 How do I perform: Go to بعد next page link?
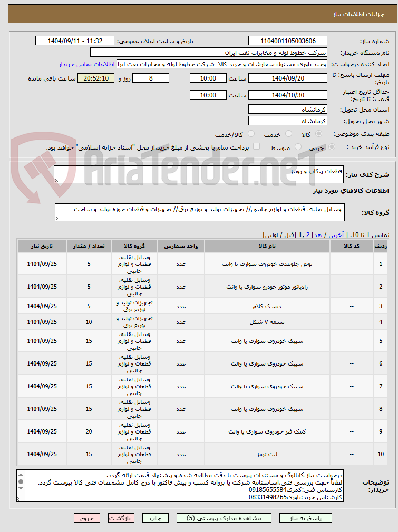[318, 235]
